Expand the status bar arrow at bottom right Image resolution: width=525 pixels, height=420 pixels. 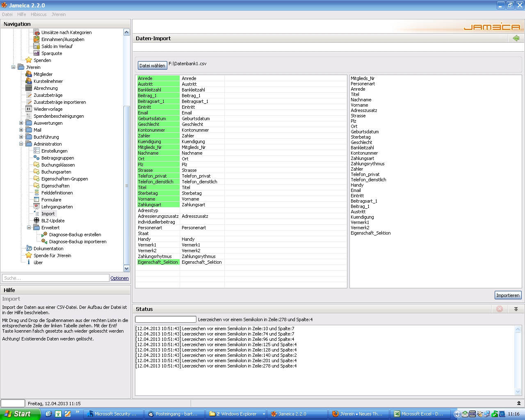pyautogui.click(x=519, y=404)
